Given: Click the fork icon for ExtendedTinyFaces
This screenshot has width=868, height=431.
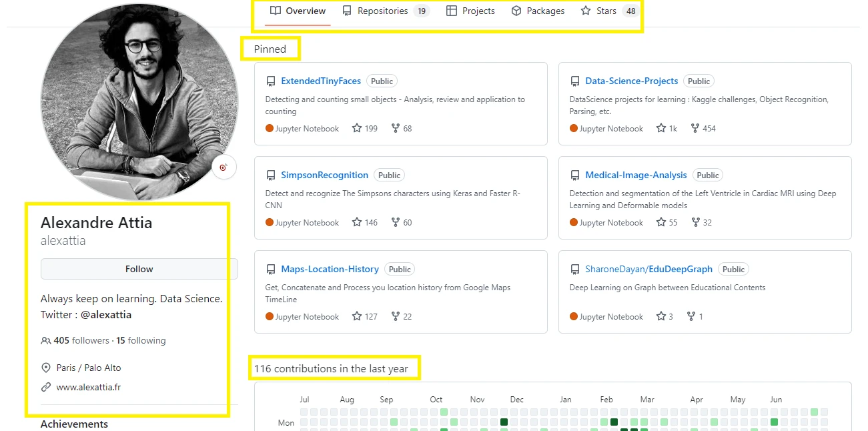Looking at the screenshot, I should click(396, 128).
